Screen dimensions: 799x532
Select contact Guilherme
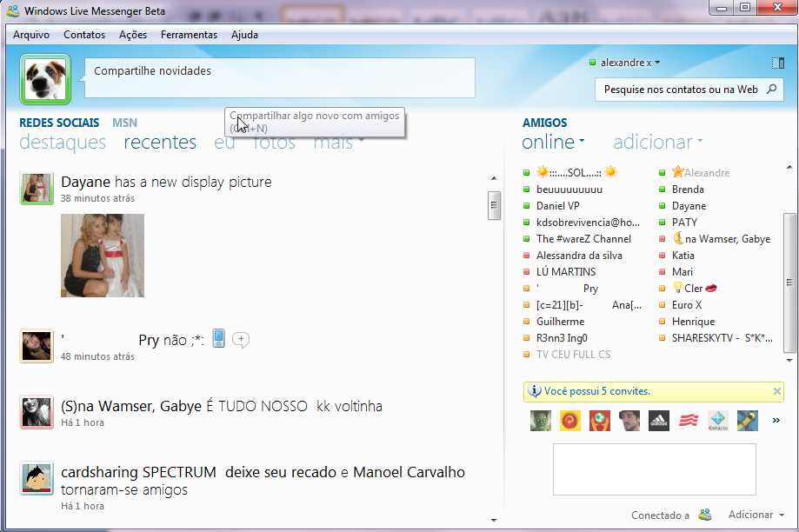tap(560, 322)
